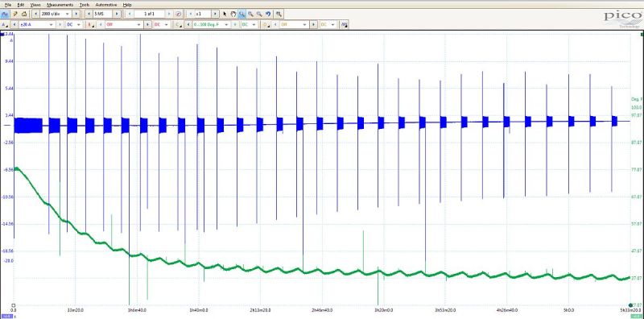Open the 2000 s/div timebase dropdown
The width and height of the screenshot is (644, 319).
tap(56, 14)
